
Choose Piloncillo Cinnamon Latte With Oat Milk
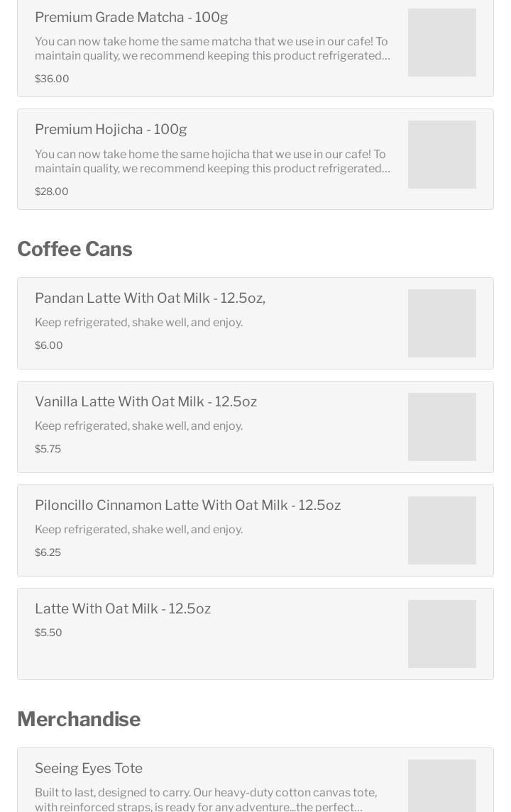187,505
